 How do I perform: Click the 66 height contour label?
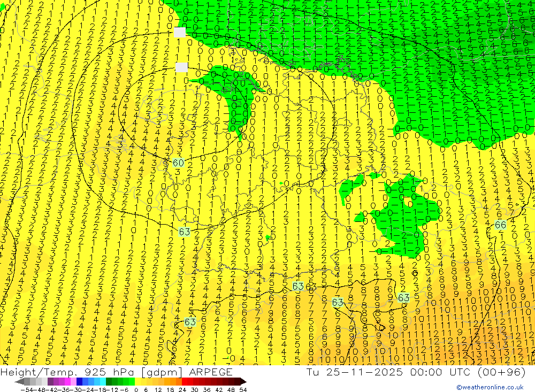[501, 225]
